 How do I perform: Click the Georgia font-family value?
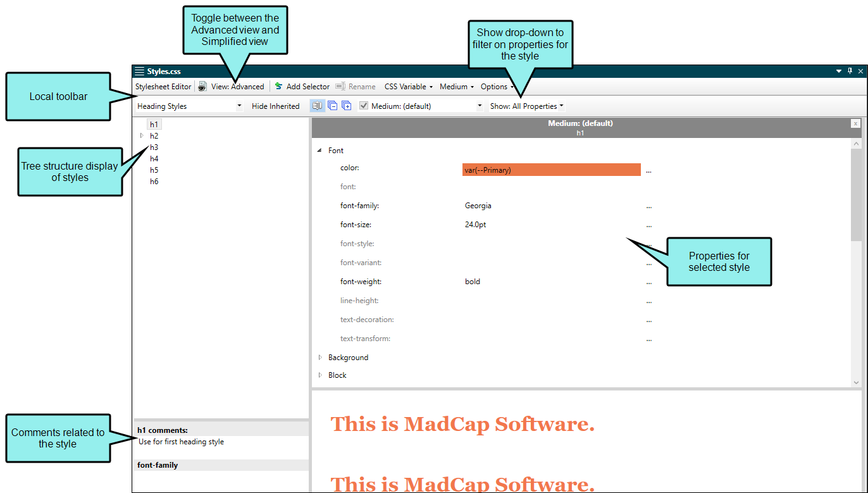478,206
